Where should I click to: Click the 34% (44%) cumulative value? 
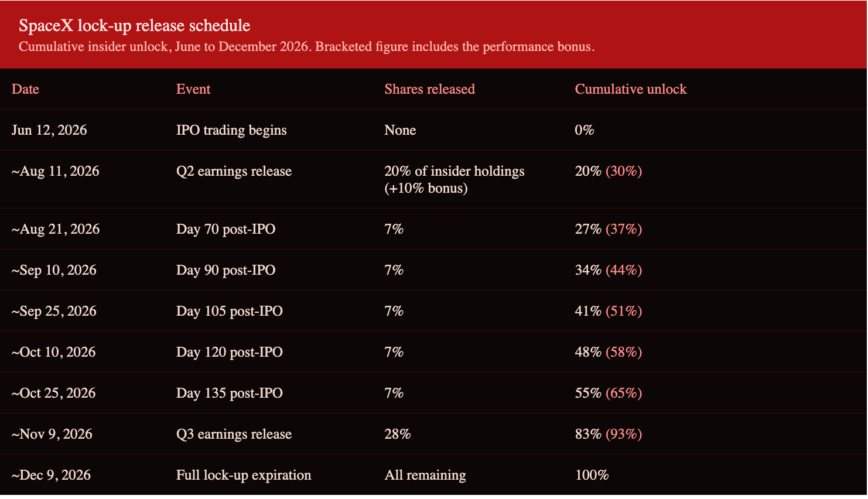point(609,270)
